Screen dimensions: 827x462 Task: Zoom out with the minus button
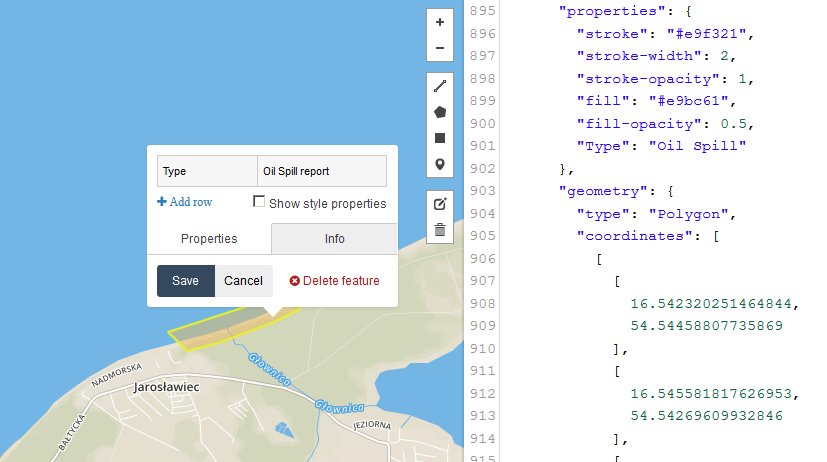click(440, 48)
